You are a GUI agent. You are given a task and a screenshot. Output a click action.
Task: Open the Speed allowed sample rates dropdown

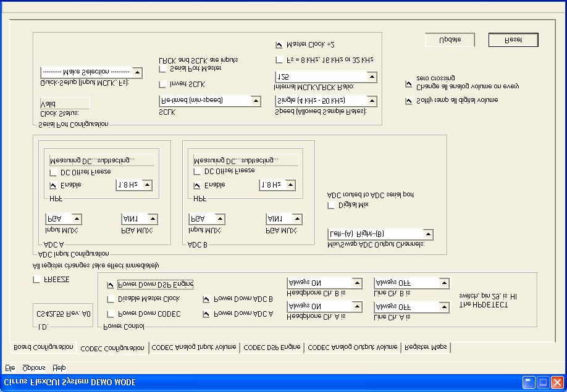(326, 100)
